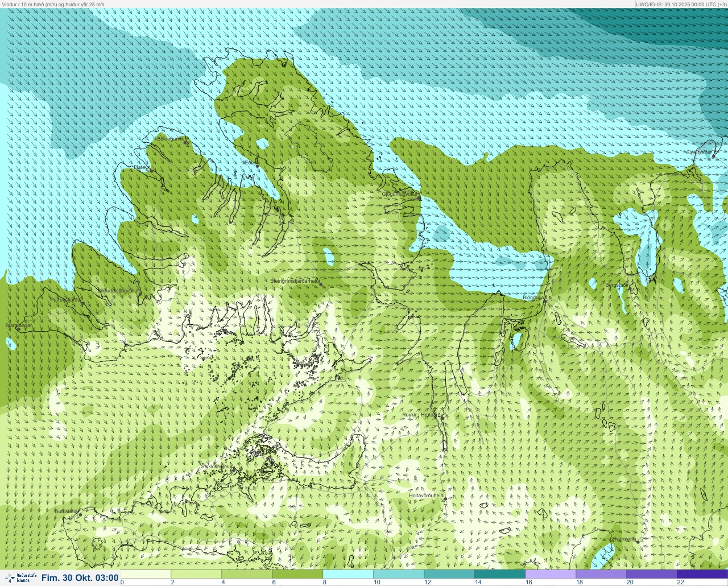Click the Bíldudalsflugvöllur station label
Screen dimensions: 728x586
[x=118, y=290]
